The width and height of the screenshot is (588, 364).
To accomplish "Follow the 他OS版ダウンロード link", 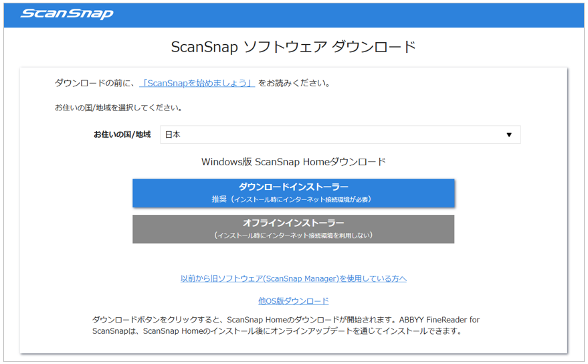I will click(293, 301).
